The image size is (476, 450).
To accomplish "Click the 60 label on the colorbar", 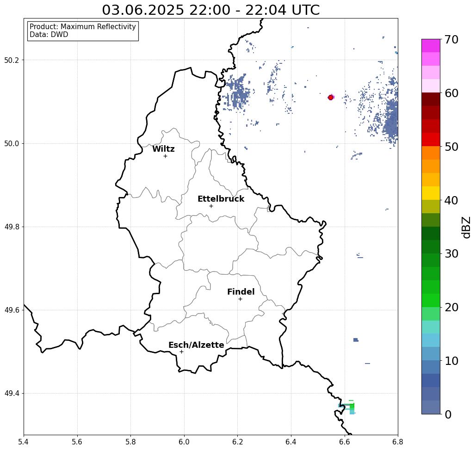I will point(451,93).
